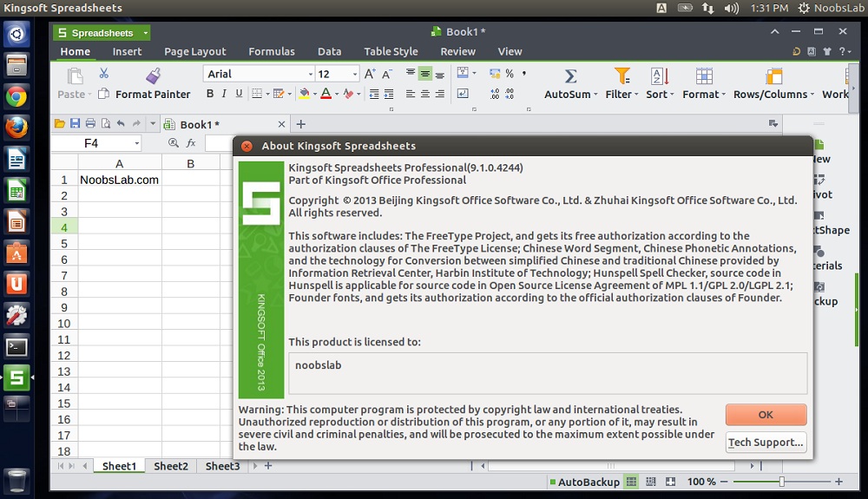
Task: Click the Rows/Columns icon
Action: (x=774, y=76)
